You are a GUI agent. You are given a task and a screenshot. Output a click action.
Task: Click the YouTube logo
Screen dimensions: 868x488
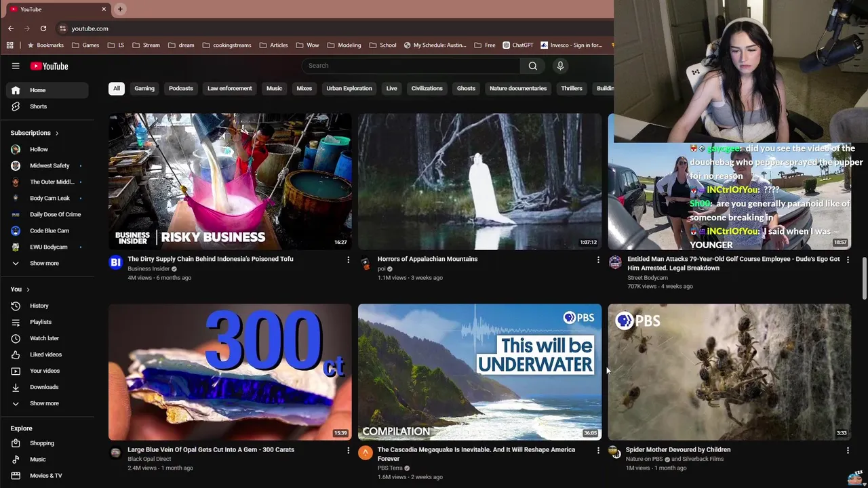click(49, 66)
